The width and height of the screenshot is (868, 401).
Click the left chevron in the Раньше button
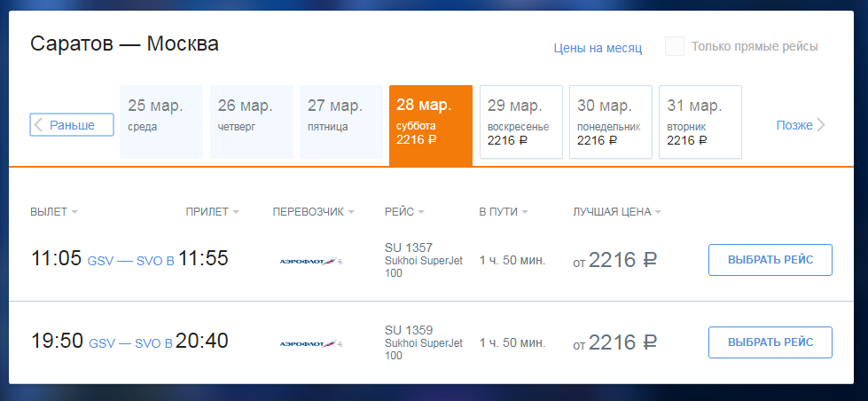tap(38, 125)
